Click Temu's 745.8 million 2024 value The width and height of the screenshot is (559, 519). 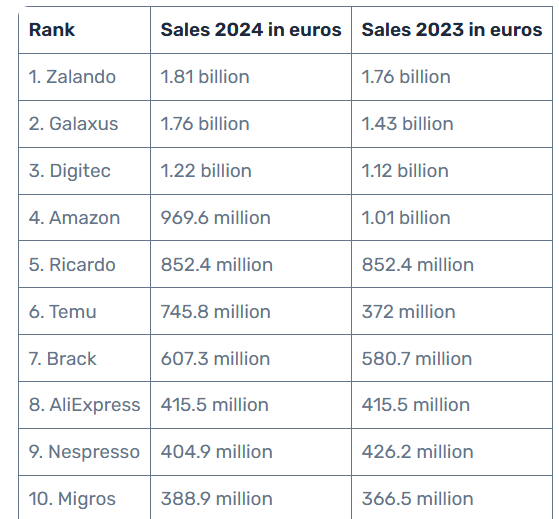(215, 312)
